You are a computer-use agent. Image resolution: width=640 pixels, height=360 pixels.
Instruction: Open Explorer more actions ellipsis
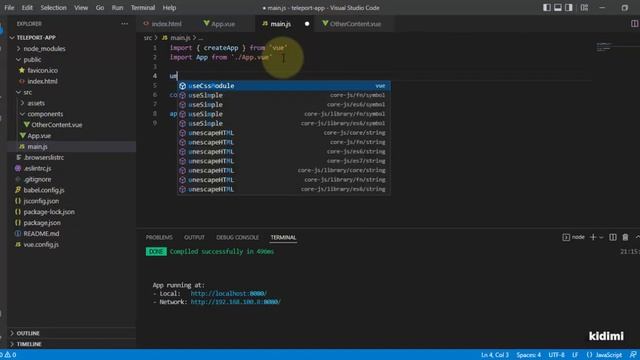point(124,24)
